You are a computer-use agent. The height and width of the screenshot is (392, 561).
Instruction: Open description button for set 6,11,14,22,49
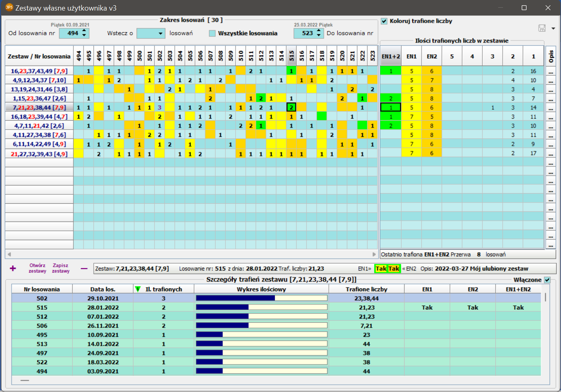(550, 144)
